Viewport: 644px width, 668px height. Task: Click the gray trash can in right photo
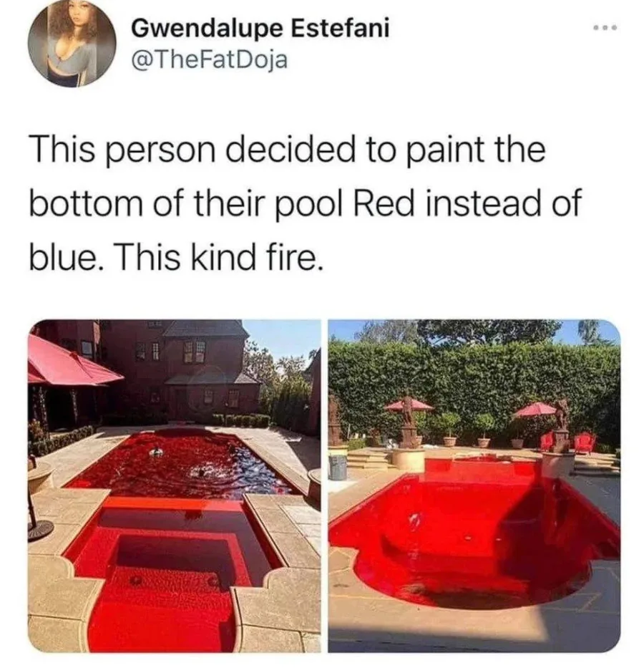pyautogui.click(x=338, y=468)
